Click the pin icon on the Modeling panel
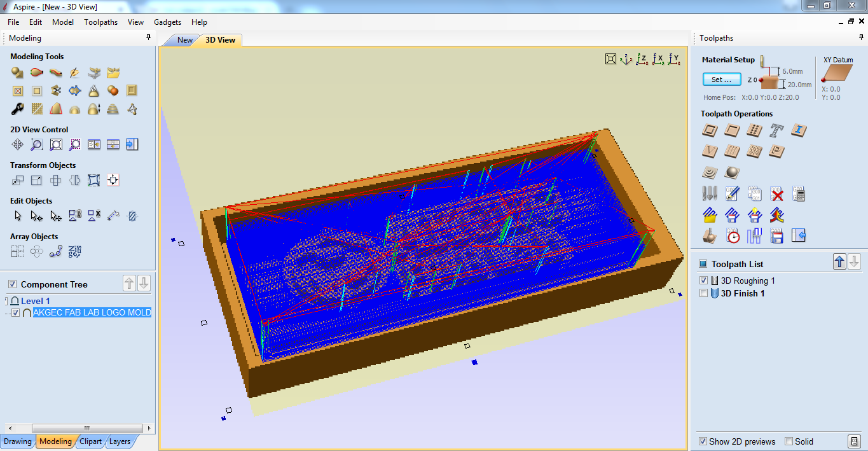 [x=149, y=38]
